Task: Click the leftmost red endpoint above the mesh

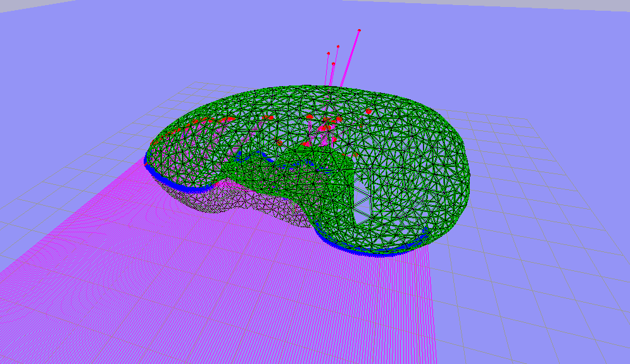Action: pos(328,53)
